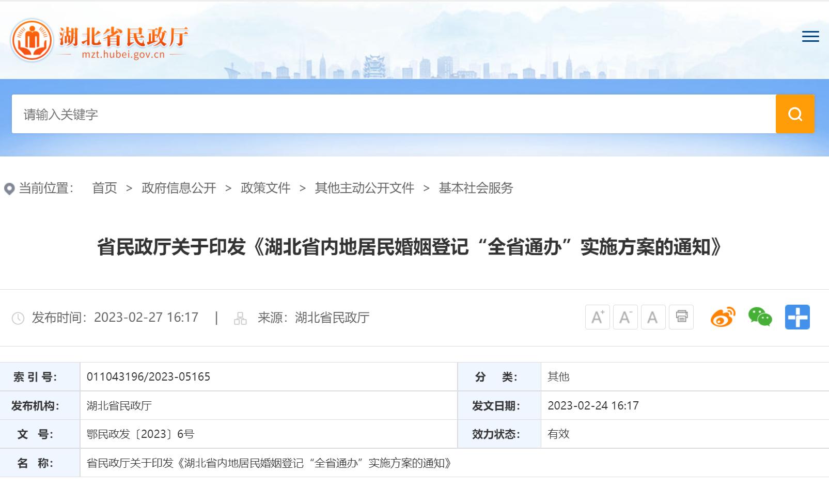829x504 pixels.
Task: Go to the 首页 breadcrumb link
Action: pyautogui.click(x=105, y=188)
